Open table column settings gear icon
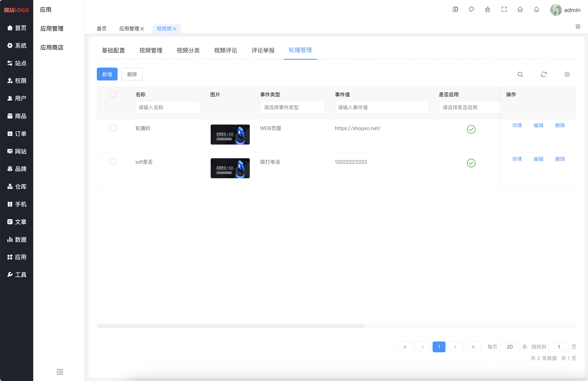 point(567,74)
